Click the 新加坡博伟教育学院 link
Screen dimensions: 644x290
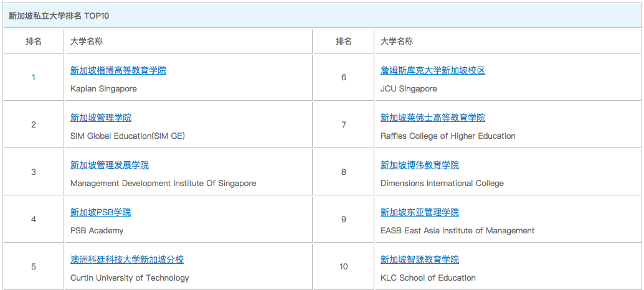click(420, 165)
